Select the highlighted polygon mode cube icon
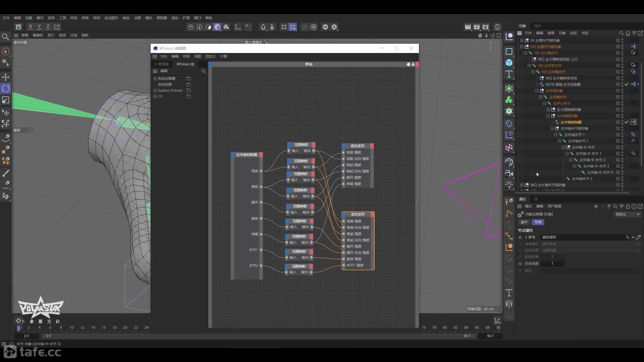Image resolution: width=644 pixels, height=362 pixels. tap(217, 27)
